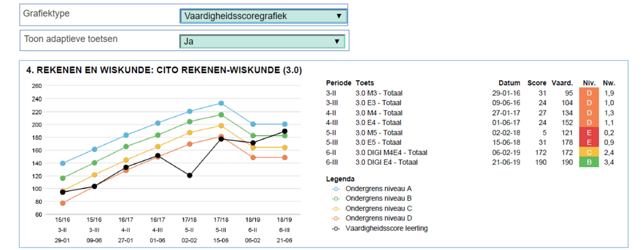Click the date 29-01-16 in the table

click(x=506, y=93)
